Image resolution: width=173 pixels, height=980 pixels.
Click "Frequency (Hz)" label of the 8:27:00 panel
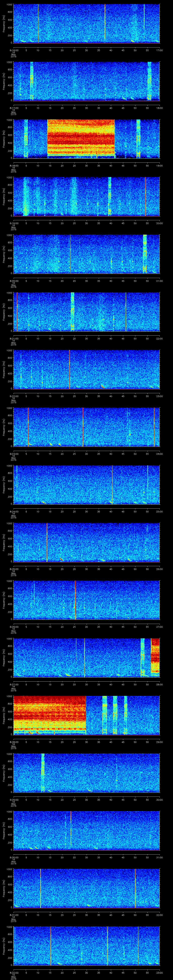[x=4, y=657]
